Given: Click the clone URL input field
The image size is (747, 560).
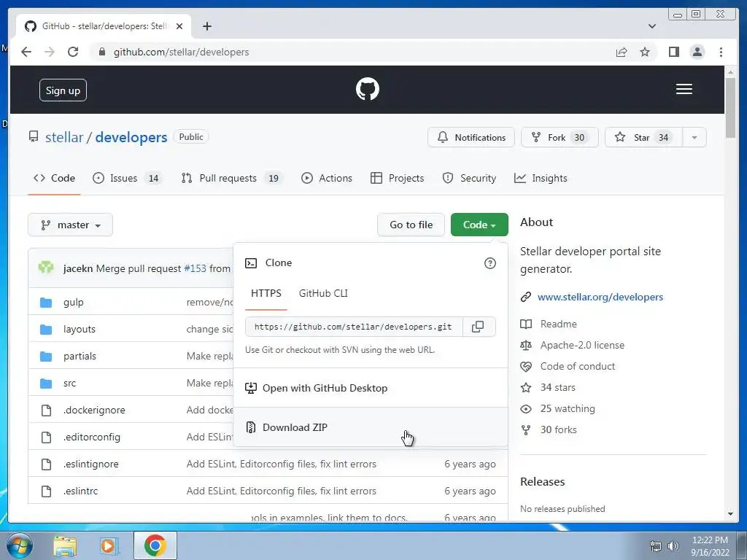Looking at the screenshot, I should pyautogui.click(x=354, y=327).
